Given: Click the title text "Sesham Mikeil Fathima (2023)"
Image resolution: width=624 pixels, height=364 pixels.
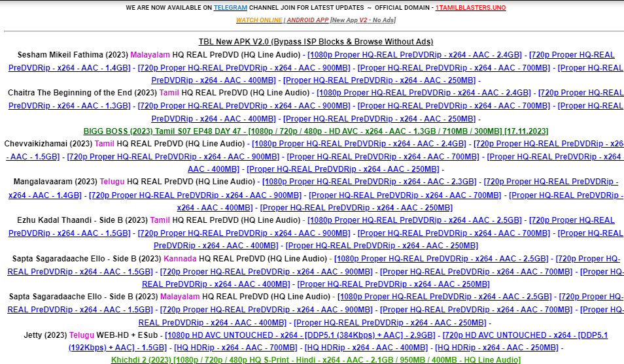Looking at the screenshot, I should coord(73,55).
